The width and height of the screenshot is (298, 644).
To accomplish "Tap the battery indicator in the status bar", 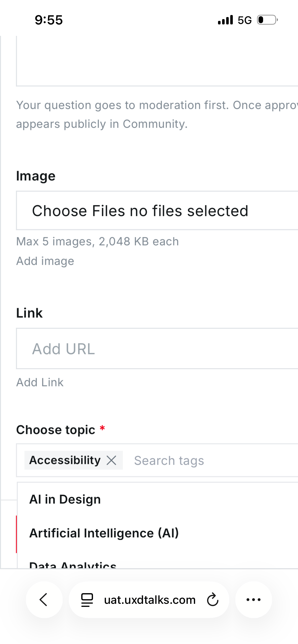I will coord(267,20).
